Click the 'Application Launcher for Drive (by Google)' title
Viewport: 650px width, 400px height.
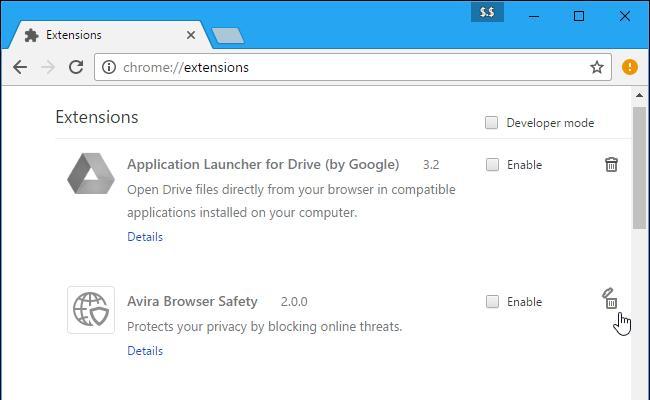point(263,165)
